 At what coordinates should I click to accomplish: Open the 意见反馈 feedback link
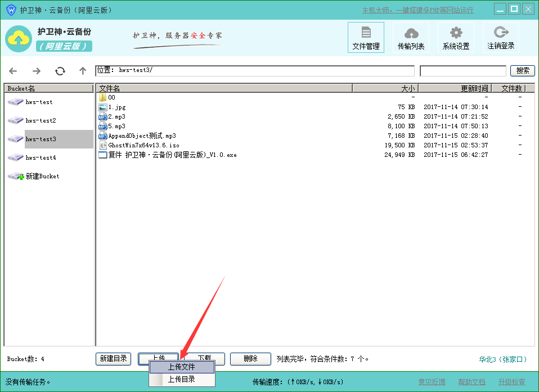pos(432,382)
